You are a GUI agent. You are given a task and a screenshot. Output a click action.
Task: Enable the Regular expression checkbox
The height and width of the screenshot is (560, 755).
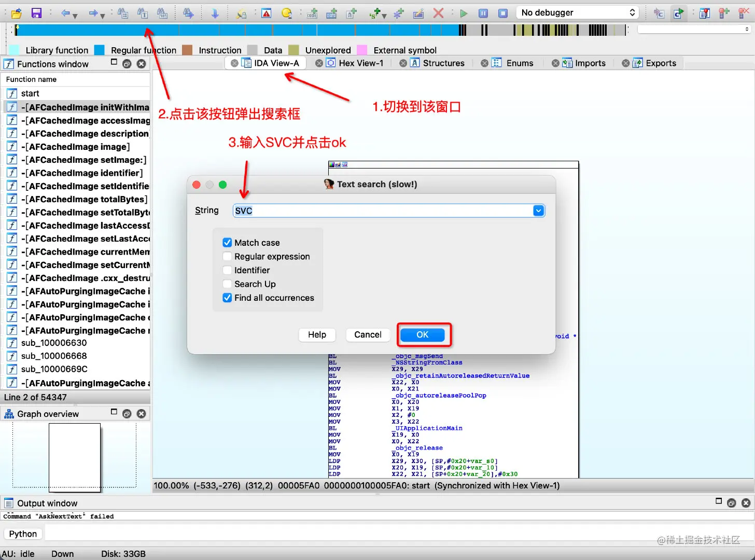[x=227, y=256]
